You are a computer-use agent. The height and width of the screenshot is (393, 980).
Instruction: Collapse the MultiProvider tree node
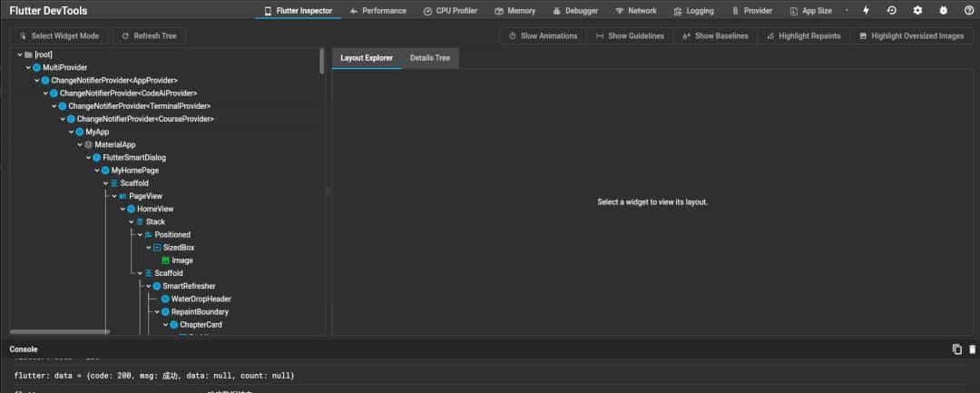click(x=28, y=67)
